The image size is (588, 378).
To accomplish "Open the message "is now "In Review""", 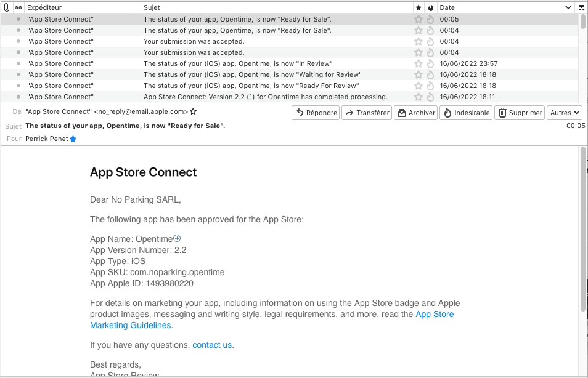I will (238, 63).
